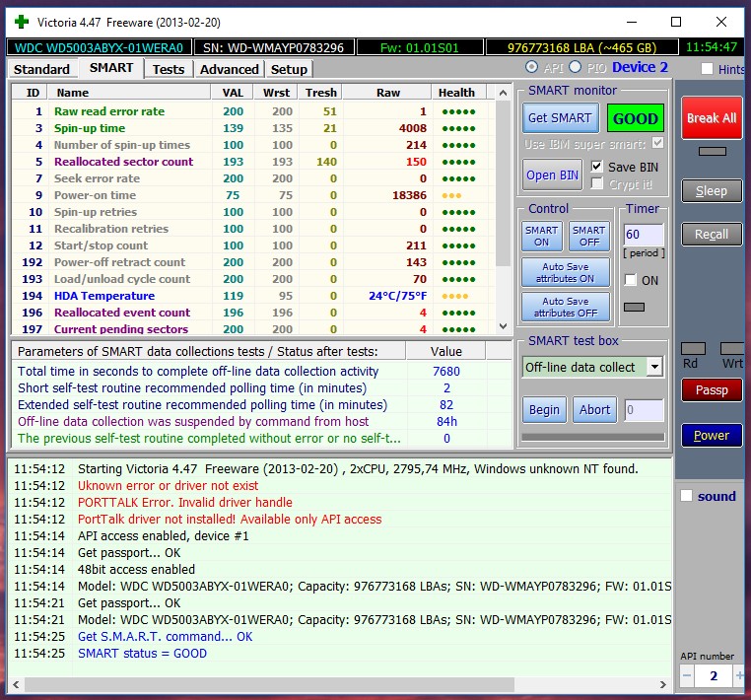Click the timer period field showing 60

[x=644, y=235]
